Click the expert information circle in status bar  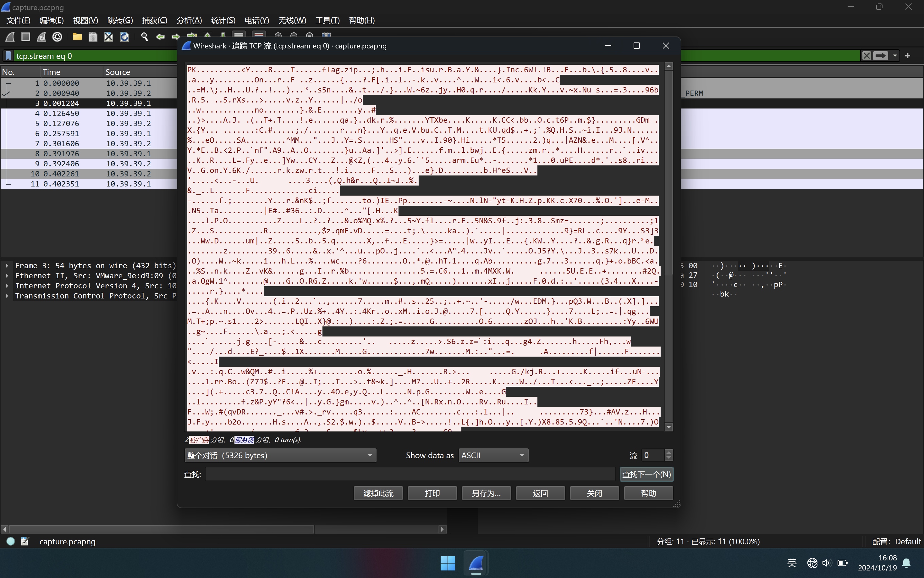(x=11, y=541)
